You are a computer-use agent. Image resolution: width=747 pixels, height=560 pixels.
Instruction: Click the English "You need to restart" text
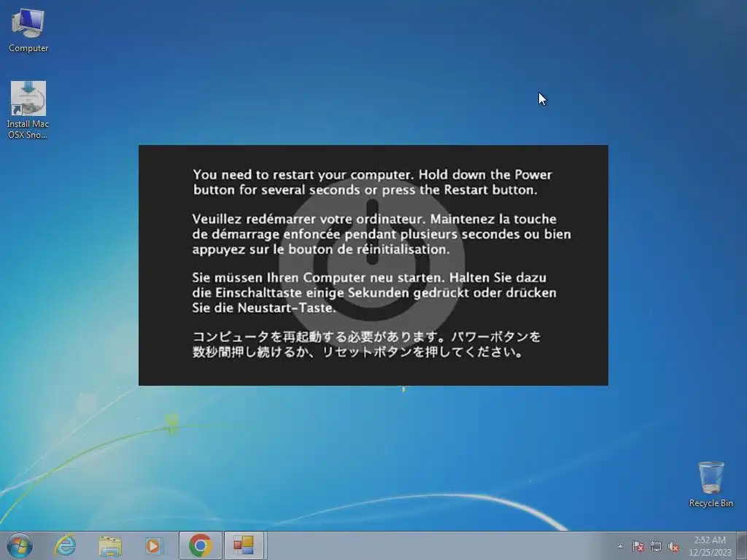373,182
